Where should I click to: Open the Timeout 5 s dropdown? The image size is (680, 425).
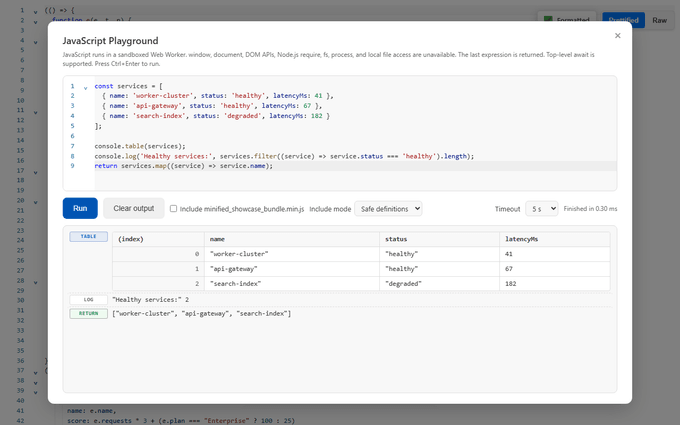tap(542, 209)
